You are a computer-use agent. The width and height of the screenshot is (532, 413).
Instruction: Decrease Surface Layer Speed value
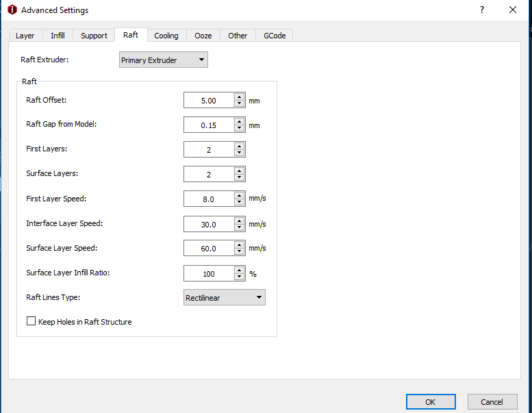click(x=240, y=251)
